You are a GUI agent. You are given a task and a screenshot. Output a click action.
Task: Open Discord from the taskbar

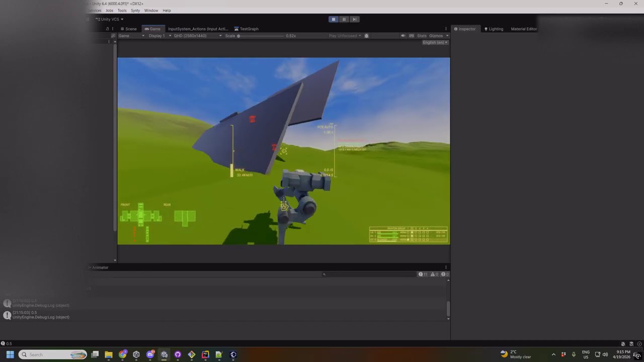point(150,354)
